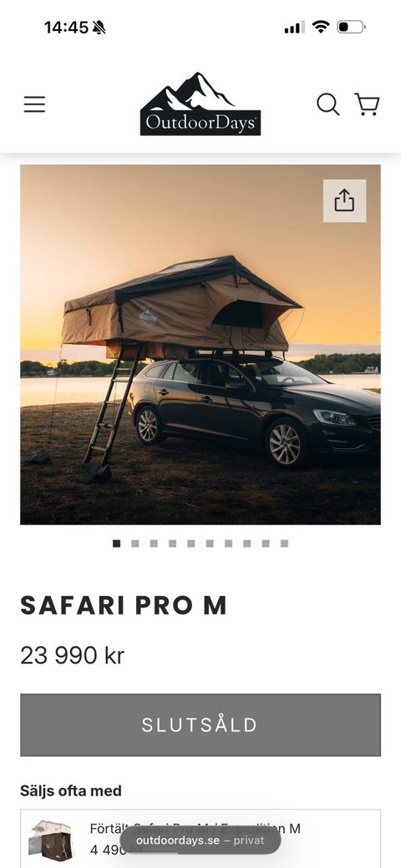Tap the SAFARI PRO M product title
401x868 pixels.
pos(124,605)
